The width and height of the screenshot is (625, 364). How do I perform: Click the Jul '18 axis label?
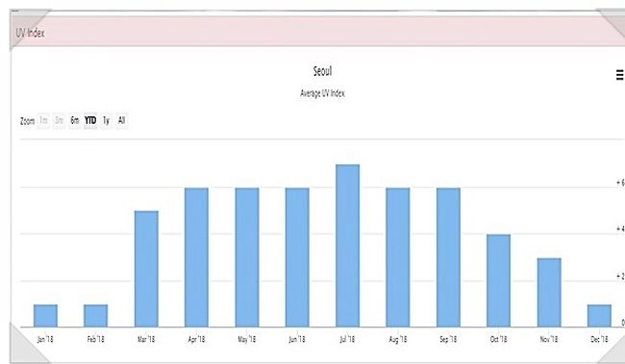(x=347, y=339)
